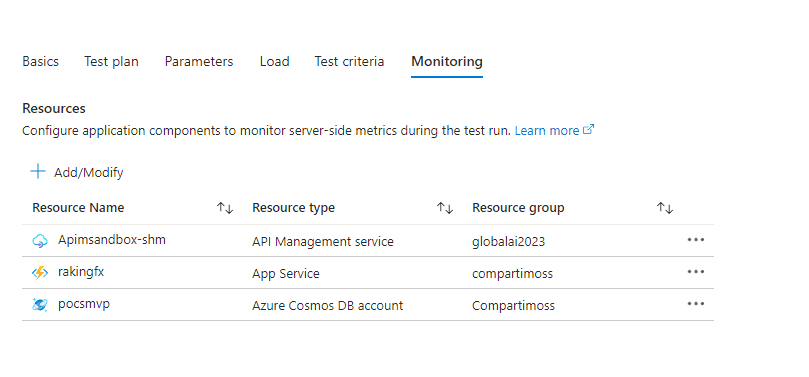Click the Apimsandbox-shm API Management icon
The image size is (809, 377).
pos(40,240)
